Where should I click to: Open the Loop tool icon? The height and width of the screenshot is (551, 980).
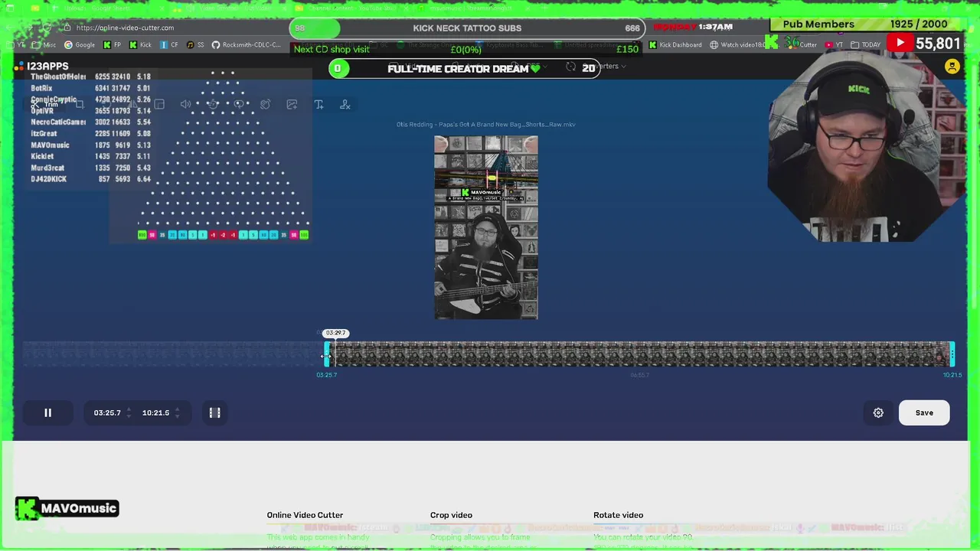click(239, 104)
